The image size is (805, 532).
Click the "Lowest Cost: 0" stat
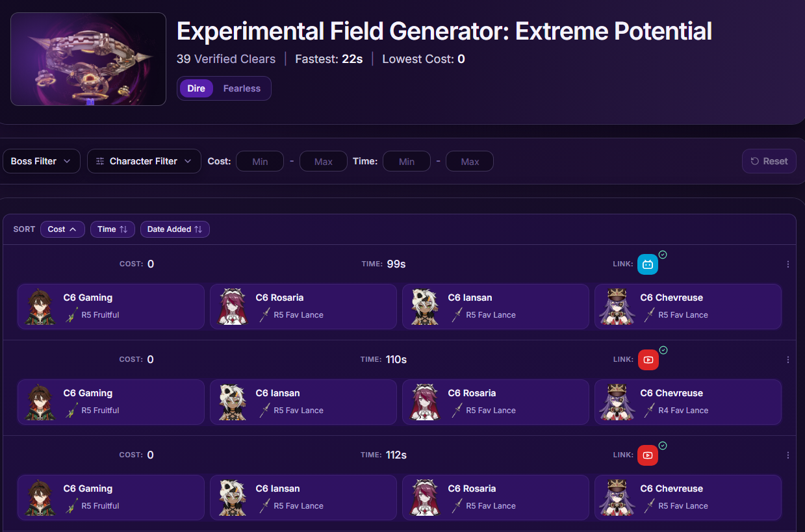click(x=424, y=59)
